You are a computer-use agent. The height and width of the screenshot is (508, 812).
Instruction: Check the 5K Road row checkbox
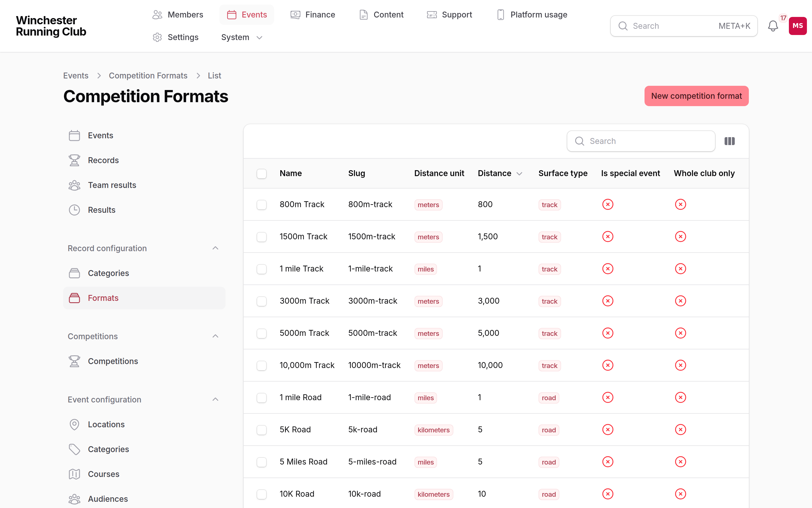pyautogui.click(x=262, y=430)
